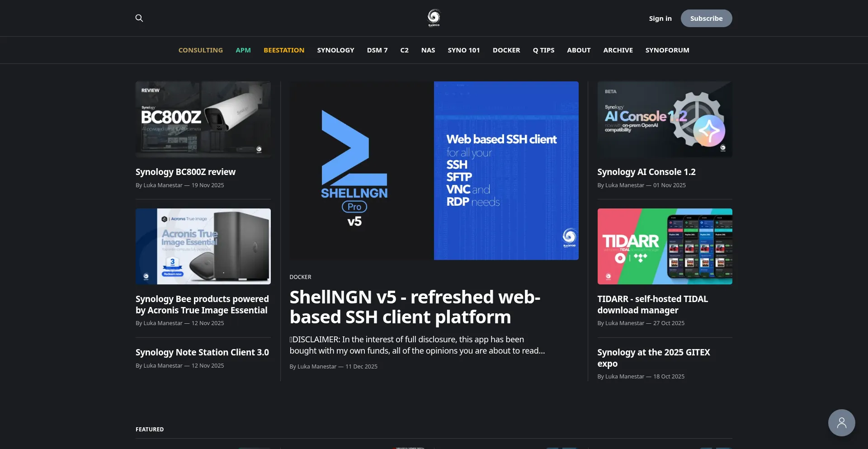
Task: Open Synology at the 2025 GITEX expo
Action: pyautogui.click(x=653, y=358)
